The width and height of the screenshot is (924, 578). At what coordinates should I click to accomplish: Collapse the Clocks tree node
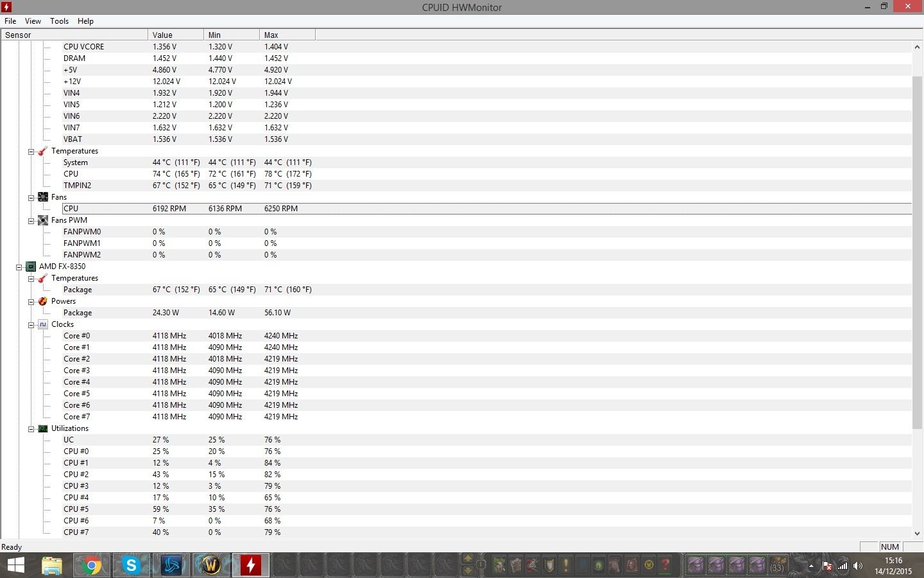pos(31,325)
